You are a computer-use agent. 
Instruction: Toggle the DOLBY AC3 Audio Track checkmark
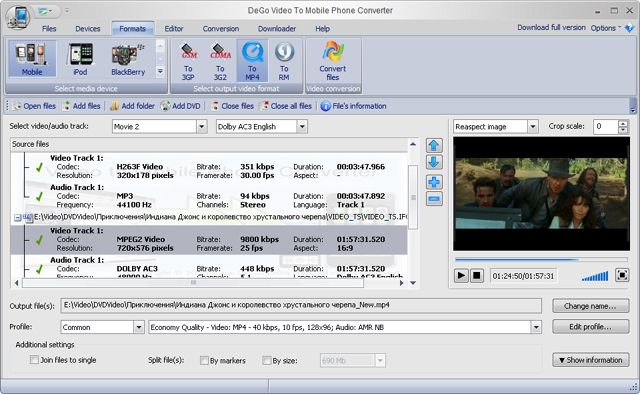click(x=39, y=269)
